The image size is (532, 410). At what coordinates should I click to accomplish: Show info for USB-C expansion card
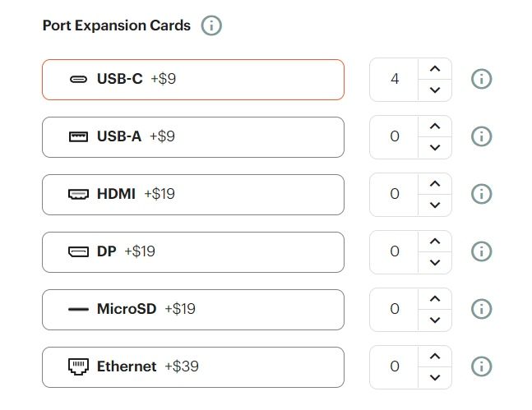[482, 79]
